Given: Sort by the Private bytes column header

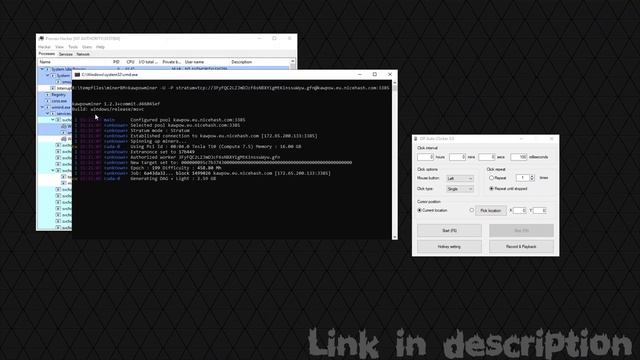Looking at the screenshot, I should point(171,62).
